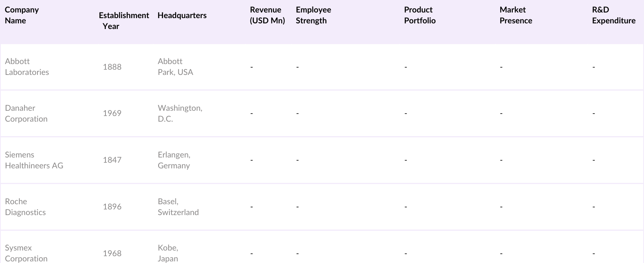Click the Washington, D.C. headquarters cell
644x263 pixels.
[x=180, y=114]
